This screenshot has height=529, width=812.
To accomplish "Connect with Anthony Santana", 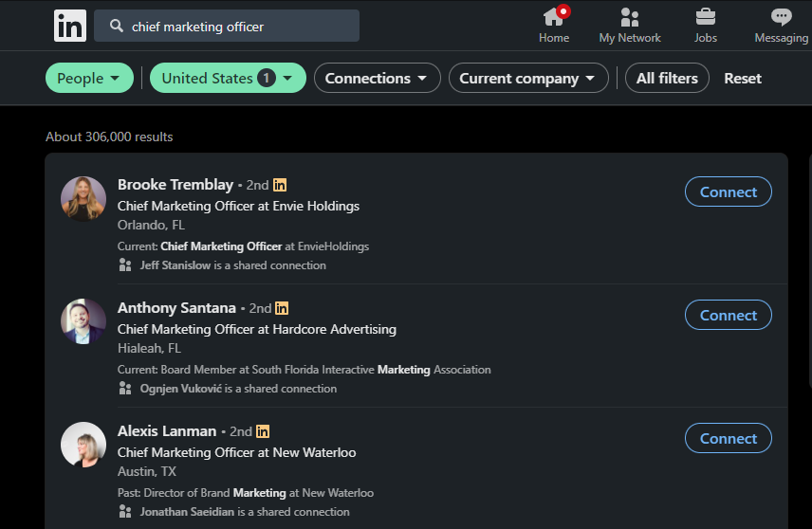I will click(x=729, y=316).
